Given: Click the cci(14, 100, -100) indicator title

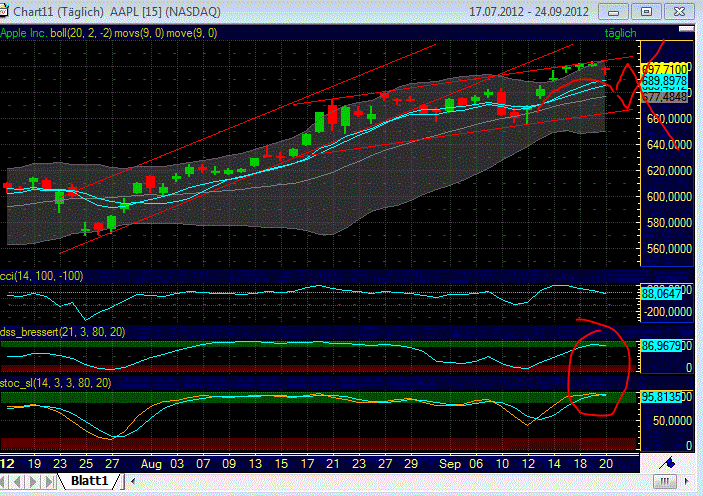Looking at the screenshot, I should (42, 276).
